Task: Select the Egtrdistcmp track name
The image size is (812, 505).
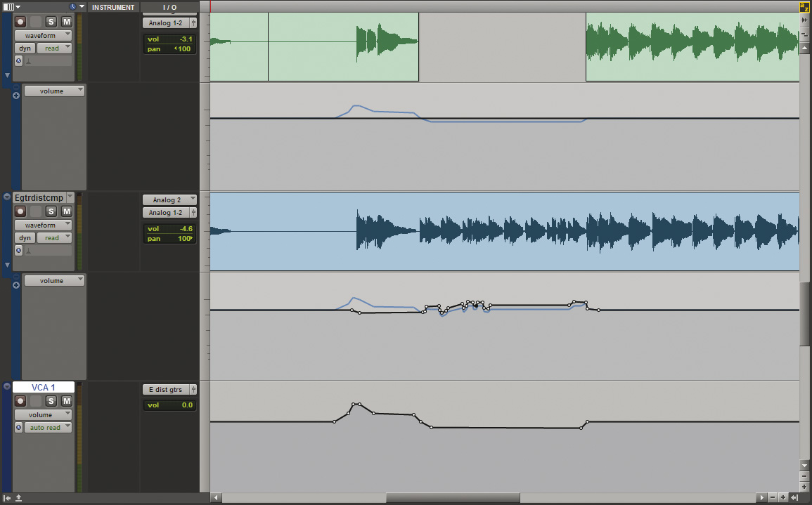Action: click(x=39, y=197)
